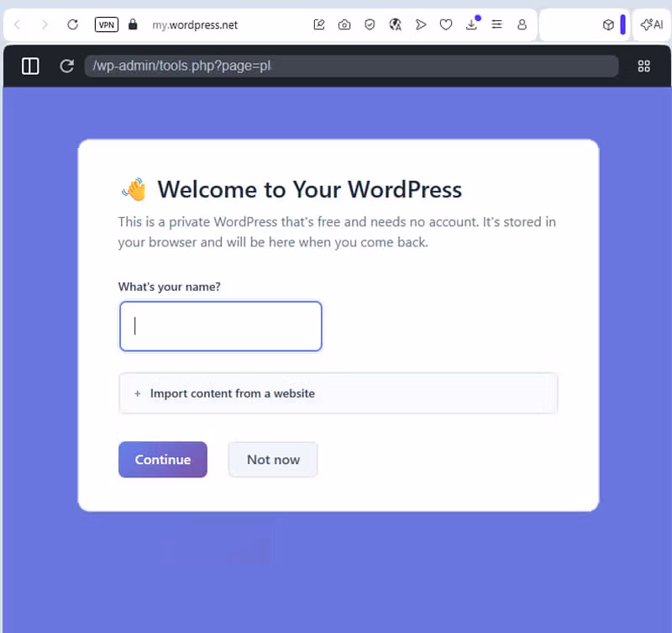
Task: Open the privacy shield icon
Action: (370, 25)
